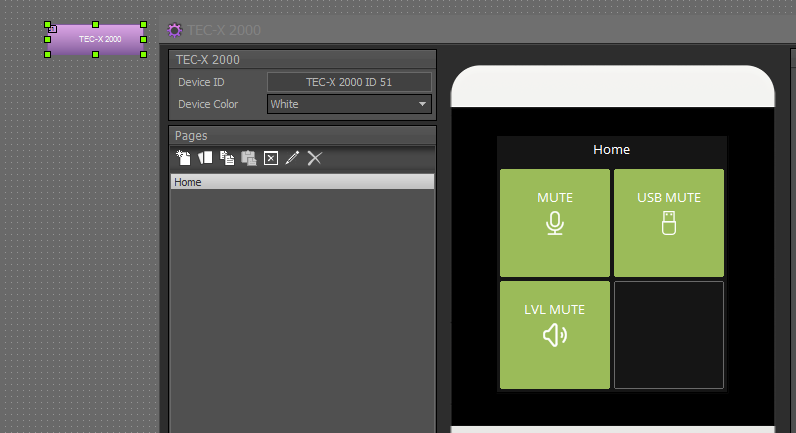Viewport: 796px width, 433px height.
Task: Click the speaker icon on LVL MUTE tile
Action: point(555,336)
